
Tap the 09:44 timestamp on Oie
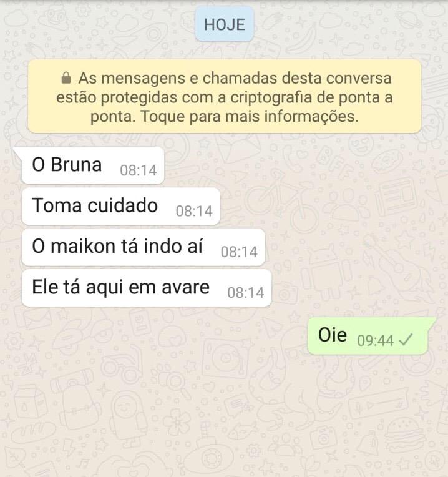[x=376, y=340]
